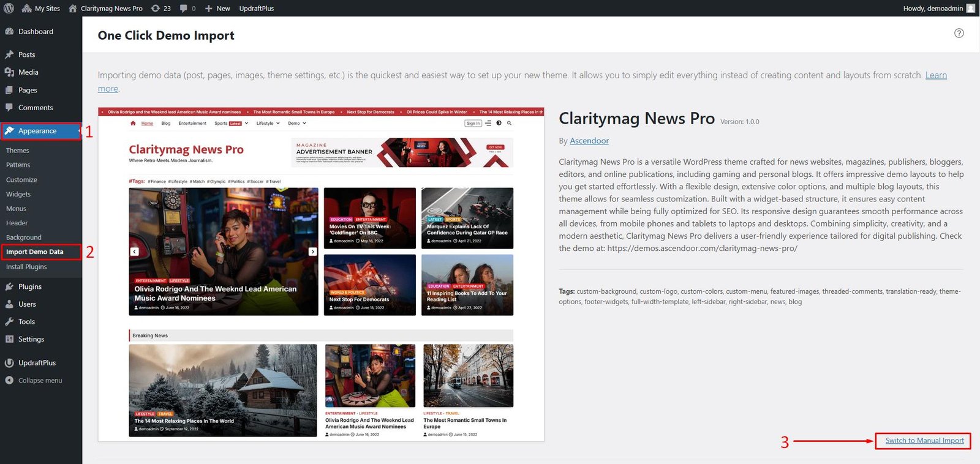The width and height of the screenshot is (980, 464).
Task: Click the demoadmin avatar image
Action: [971, 9]
